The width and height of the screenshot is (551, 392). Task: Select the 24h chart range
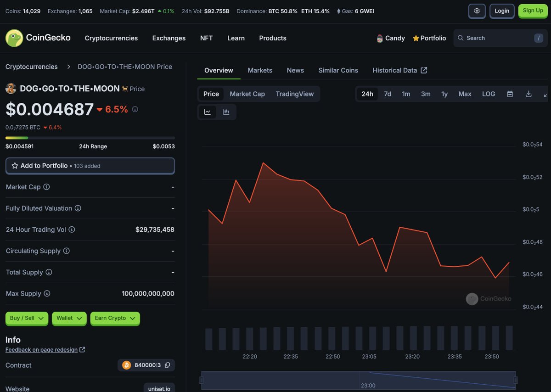(367, 94)
